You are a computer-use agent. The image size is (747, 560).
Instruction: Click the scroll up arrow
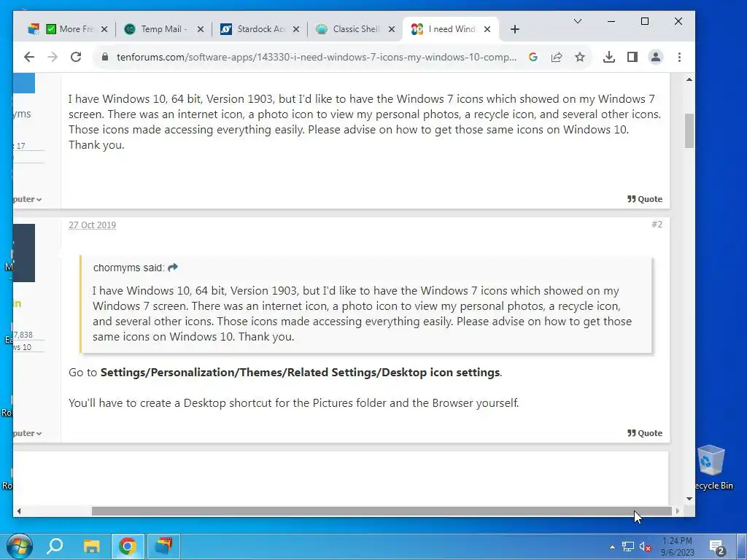pos(689,79)
